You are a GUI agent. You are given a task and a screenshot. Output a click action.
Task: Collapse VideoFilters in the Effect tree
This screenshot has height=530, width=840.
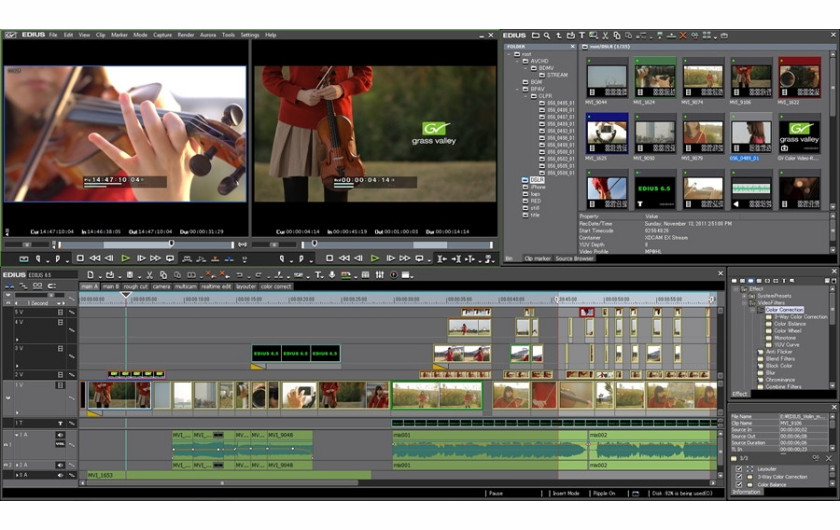coord(744,303)
